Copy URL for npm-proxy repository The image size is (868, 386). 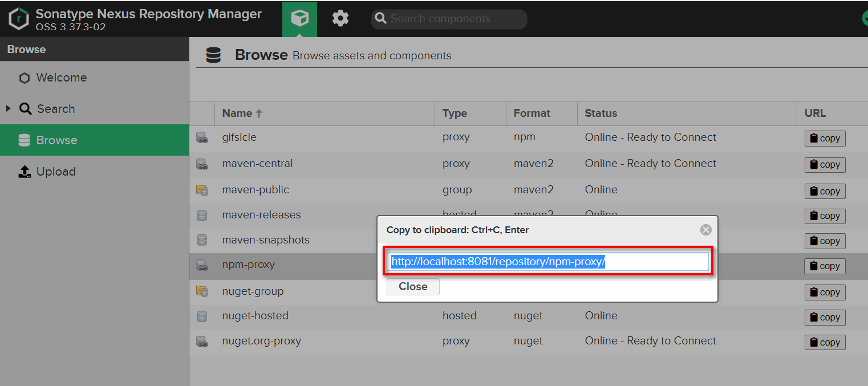tap(825, 266)
